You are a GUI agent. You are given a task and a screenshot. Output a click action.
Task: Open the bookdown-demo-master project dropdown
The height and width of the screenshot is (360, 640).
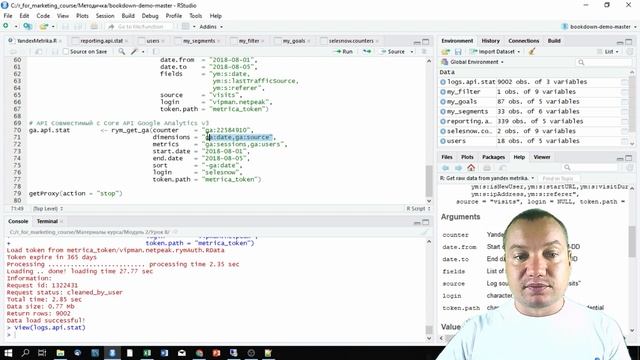click(x=599, y=27)
